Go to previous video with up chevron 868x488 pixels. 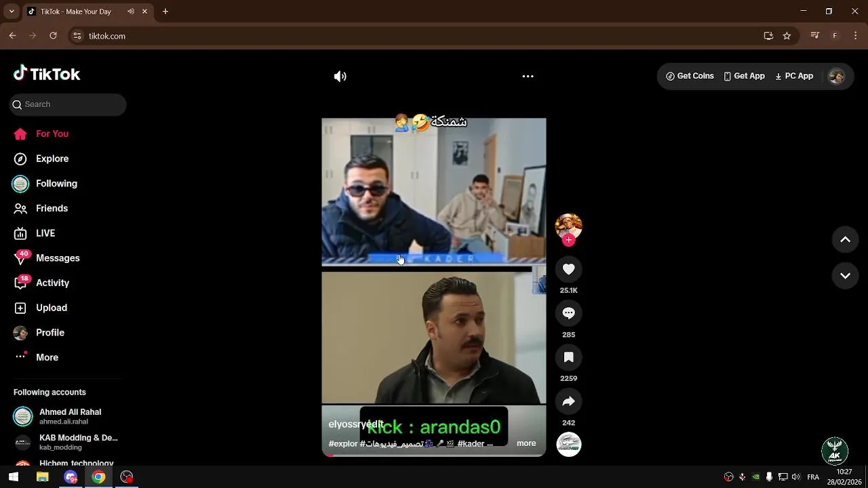tap(845, 239)
